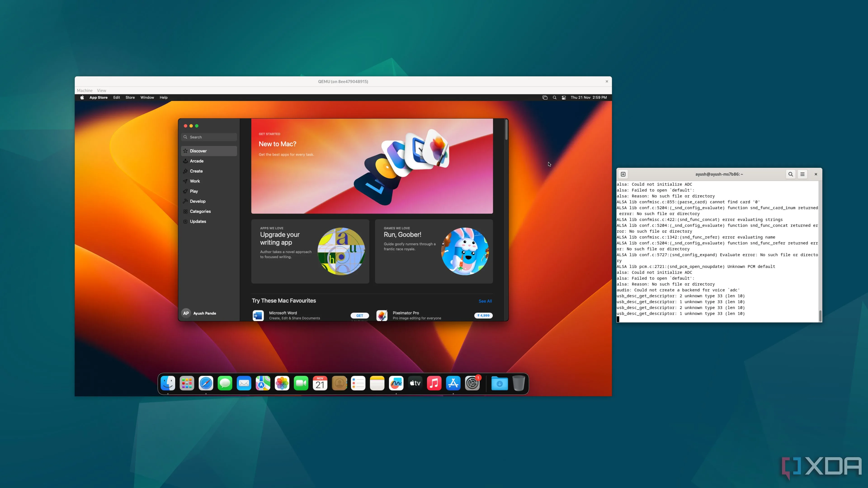Open Contacts app in dock
The width and height of the screenshot is (868, 488).
click(339, 383)
